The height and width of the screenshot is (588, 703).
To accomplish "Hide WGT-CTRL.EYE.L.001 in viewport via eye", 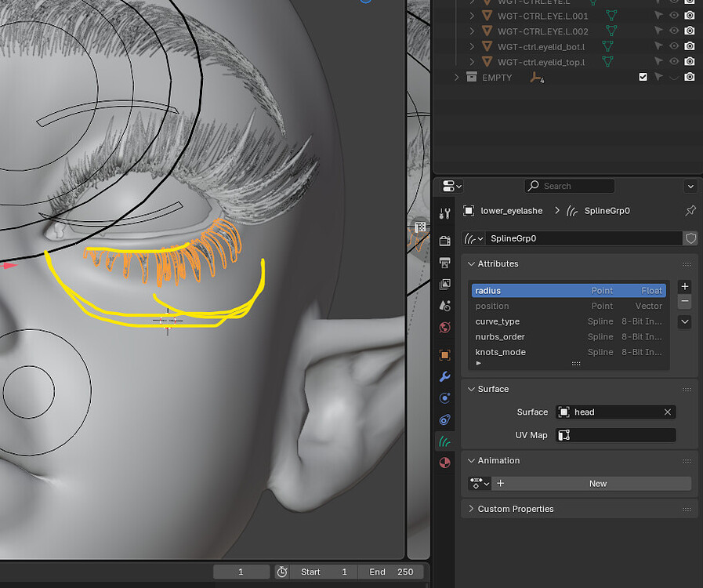I will pos(674,15).
